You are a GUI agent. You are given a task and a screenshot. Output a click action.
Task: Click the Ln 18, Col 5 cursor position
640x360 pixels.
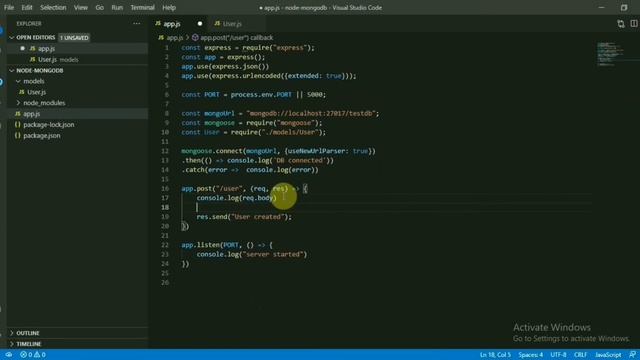click(x=495, y=355)
